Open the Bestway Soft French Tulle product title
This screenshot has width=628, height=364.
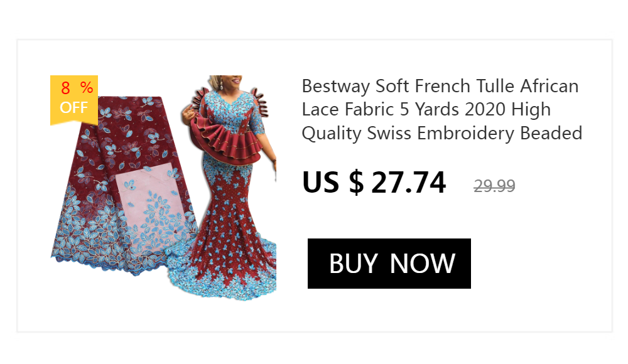tap(441, 109)
